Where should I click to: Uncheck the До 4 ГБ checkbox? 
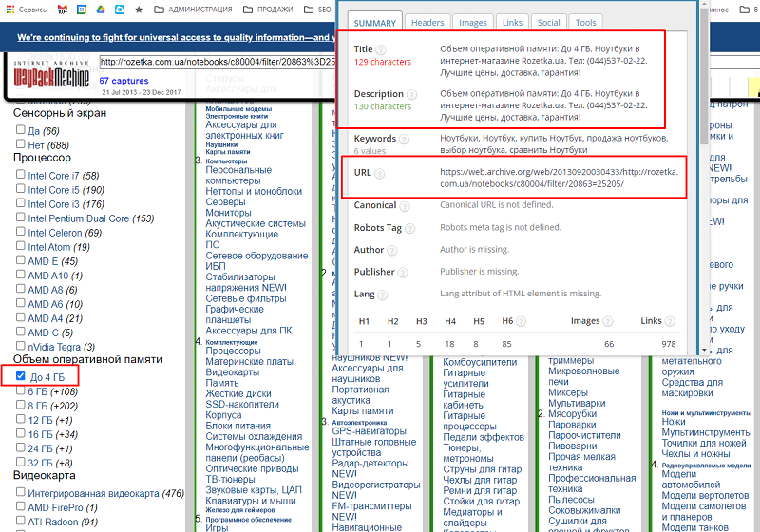point(20,375)
